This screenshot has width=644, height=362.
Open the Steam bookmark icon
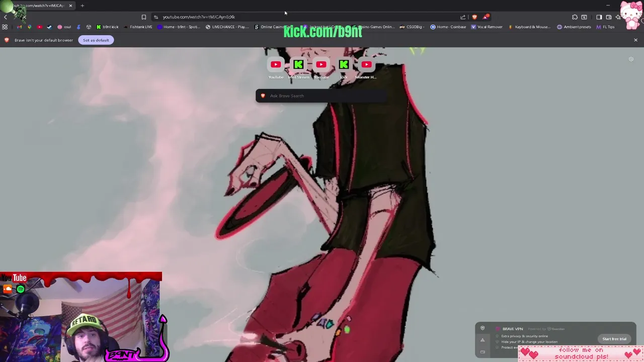[x=49, y=27]
